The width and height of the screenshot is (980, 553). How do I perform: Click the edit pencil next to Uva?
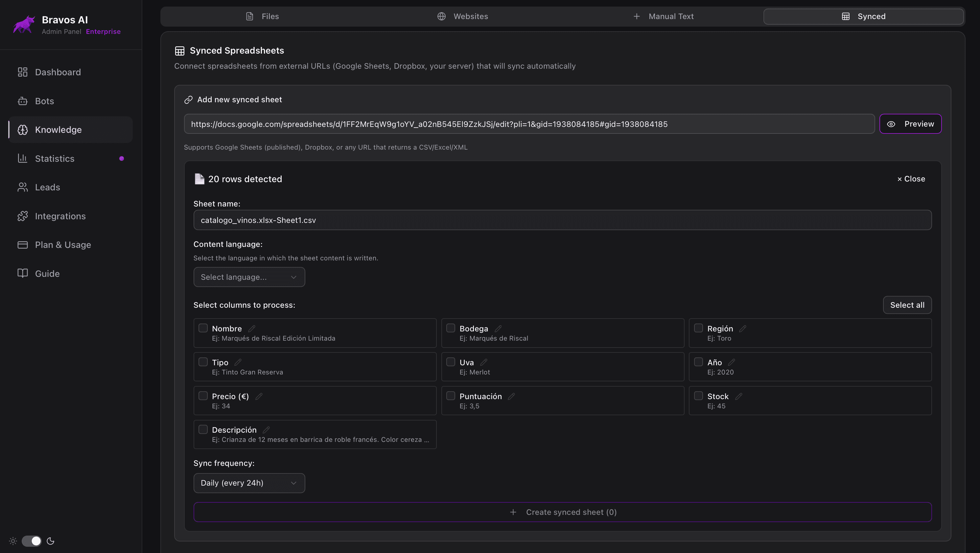click(x=483, y=362)
